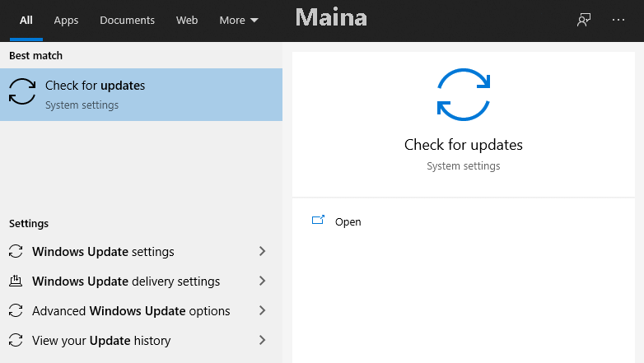Click the Check for updates title in preview
This screenshot has height=363, width=644.
464,145
